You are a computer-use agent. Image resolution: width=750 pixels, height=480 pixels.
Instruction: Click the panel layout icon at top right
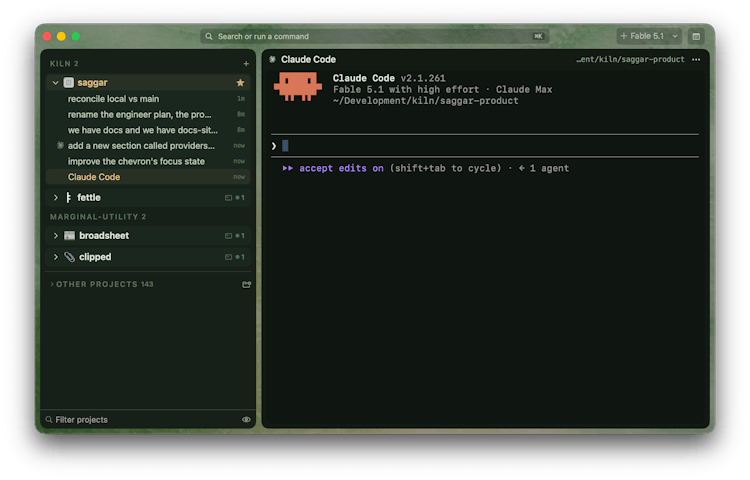(696, 36)
